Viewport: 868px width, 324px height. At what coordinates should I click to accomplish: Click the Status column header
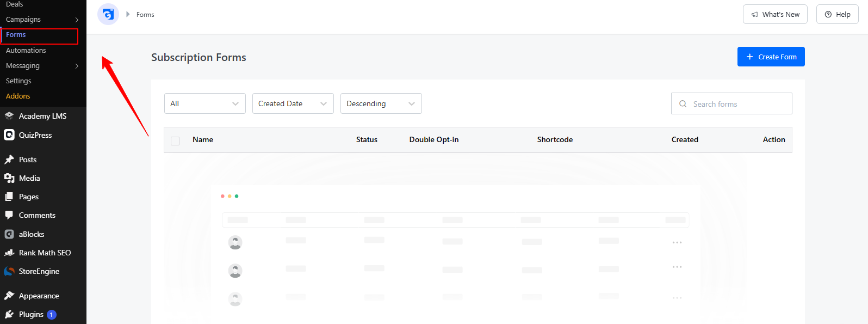pos(367,139)
